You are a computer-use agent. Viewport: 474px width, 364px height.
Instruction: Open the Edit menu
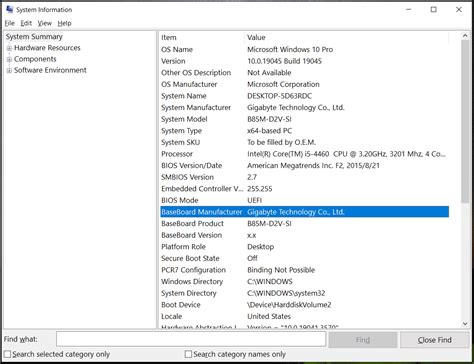click(x=26, y=23)
